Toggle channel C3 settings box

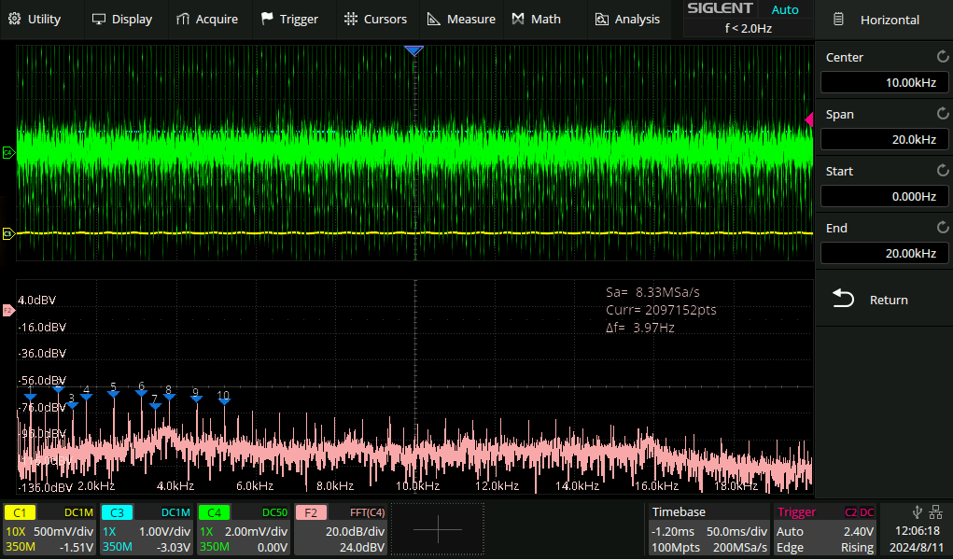[147, 530]
